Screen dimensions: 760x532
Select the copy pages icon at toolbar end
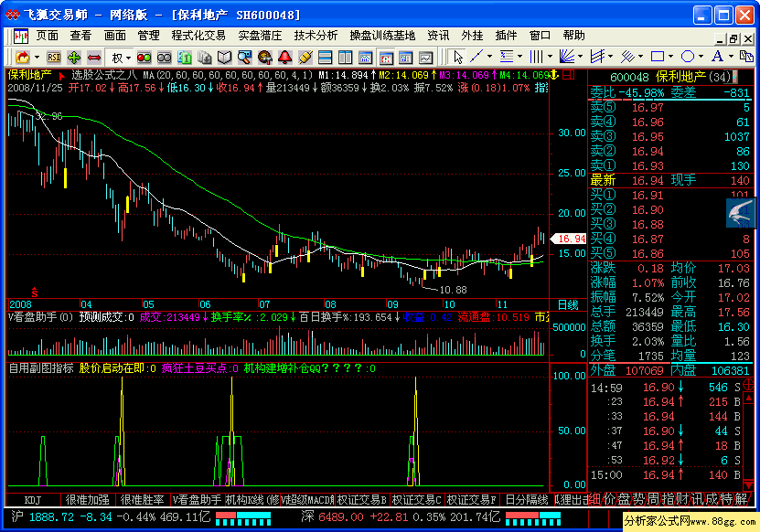[x=746, y=56]
